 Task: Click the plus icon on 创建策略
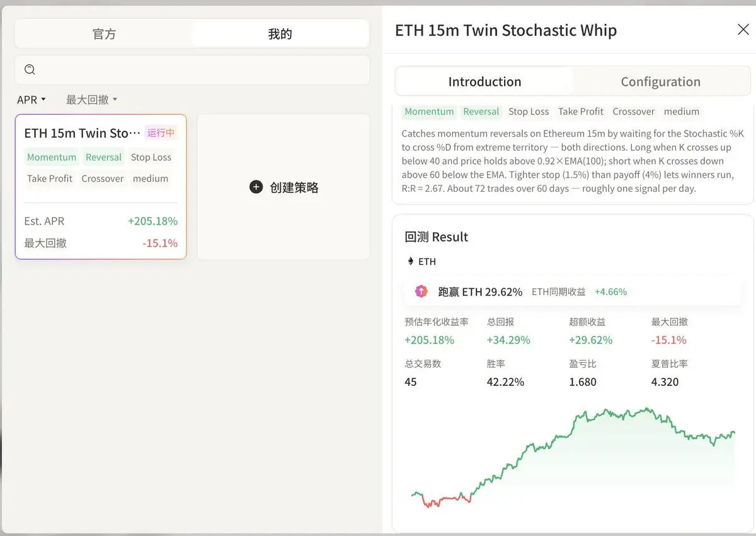256,187
